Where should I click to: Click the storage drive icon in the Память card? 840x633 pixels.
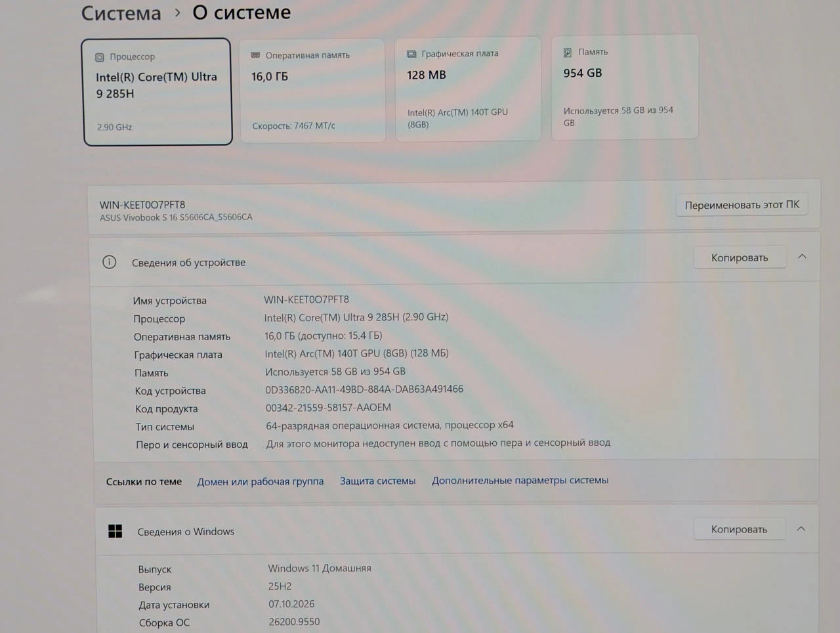[x=568, y=53]
